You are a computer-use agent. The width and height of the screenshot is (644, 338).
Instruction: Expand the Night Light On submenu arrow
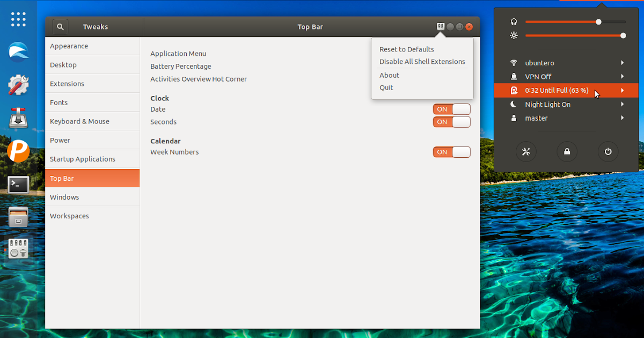click(x=623, y=104)
